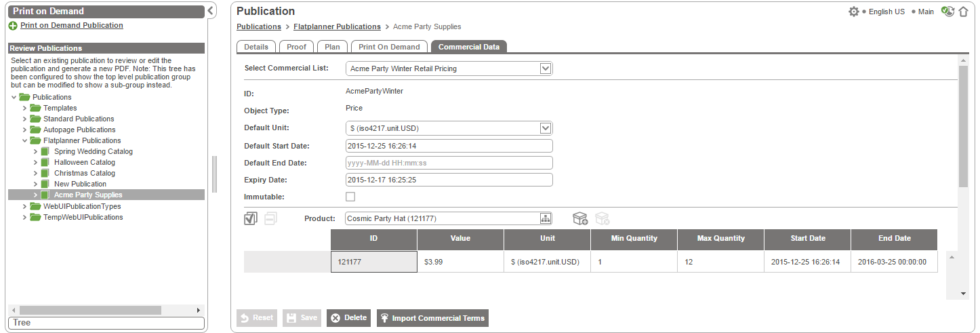This screenshot has height=333, width=980.
Task: Expand the Autopage Publications folder
Action: point(24,130)
